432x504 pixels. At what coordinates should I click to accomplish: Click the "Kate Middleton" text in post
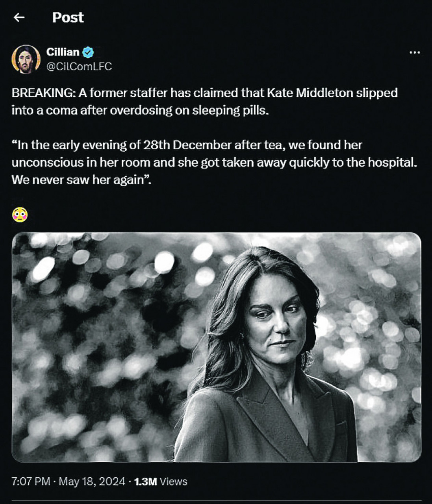(x=310, y=93)
